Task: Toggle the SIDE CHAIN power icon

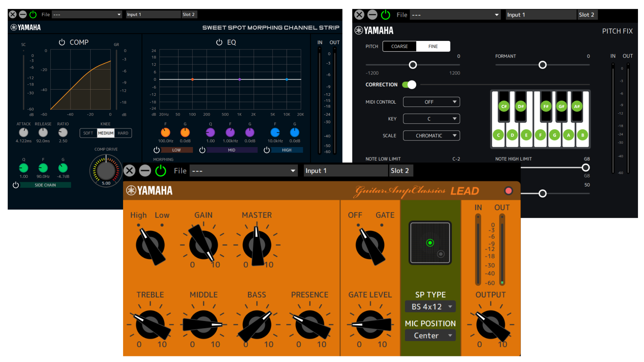Action: pos(16,185)
